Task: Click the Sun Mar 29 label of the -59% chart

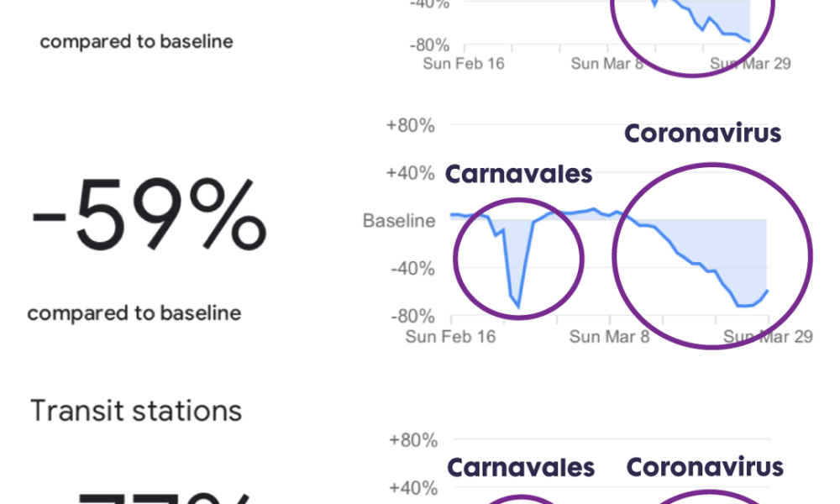Action: [769, 336]
